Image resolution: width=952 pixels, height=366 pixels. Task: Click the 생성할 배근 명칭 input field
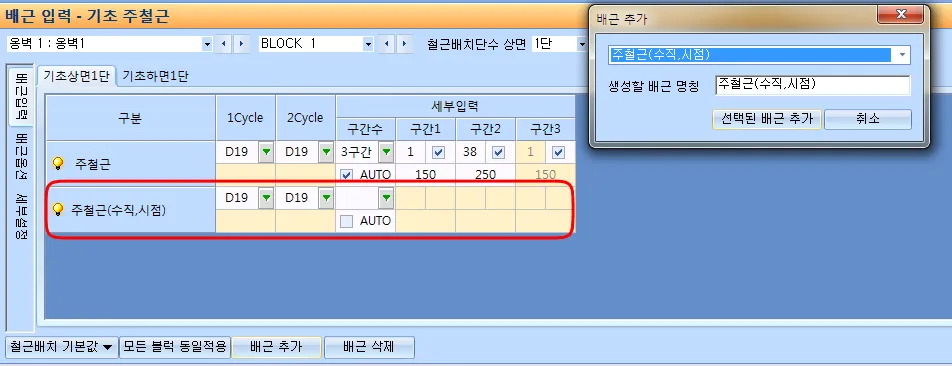point(812,85)
